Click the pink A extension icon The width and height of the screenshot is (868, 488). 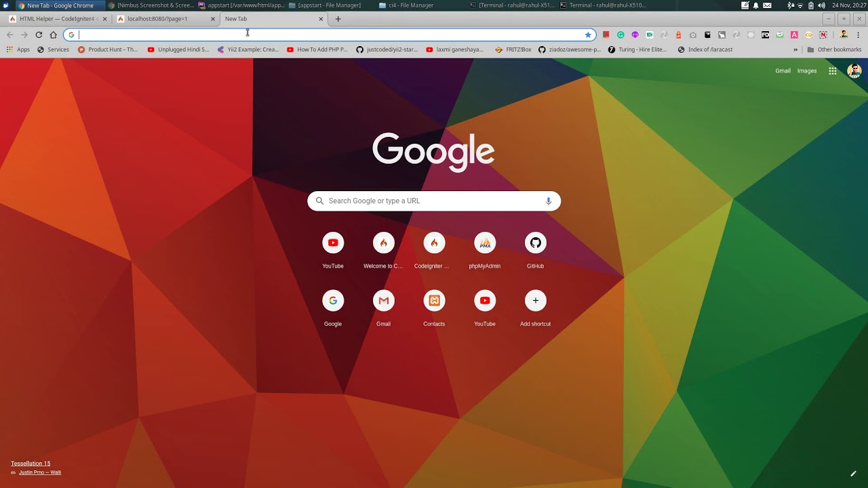click(794, 35)
